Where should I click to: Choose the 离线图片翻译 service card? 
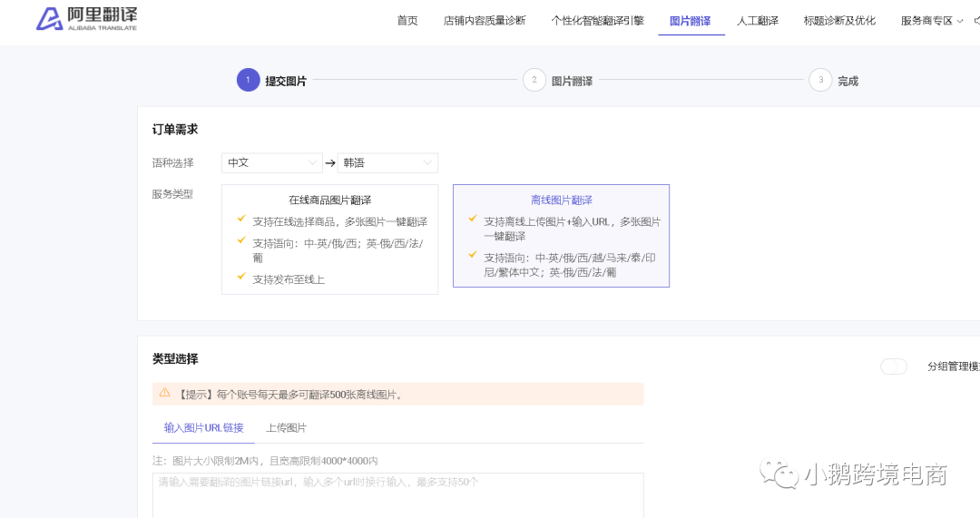tap(562, 236)
